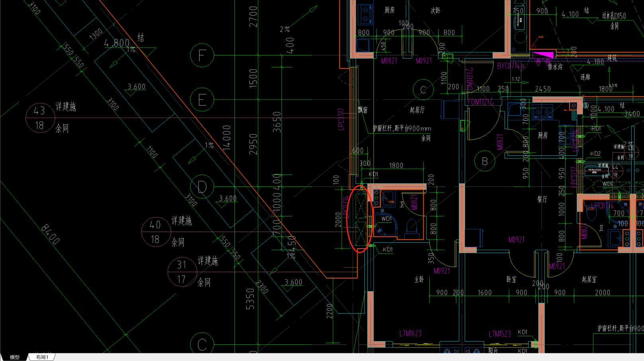Pick the 2950 dimension text
This screenshot has height=361, width=644.
(253, 144)
